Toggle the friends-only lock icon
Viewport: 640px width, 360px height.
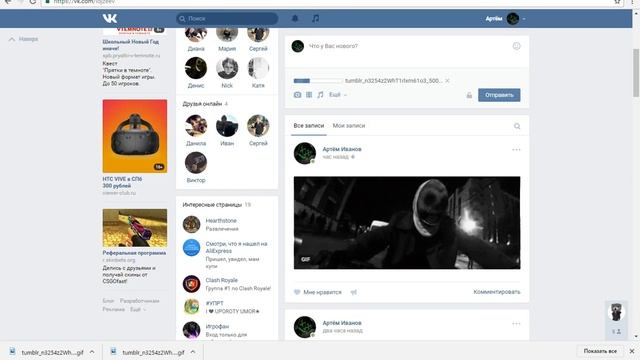pos(469,95)
